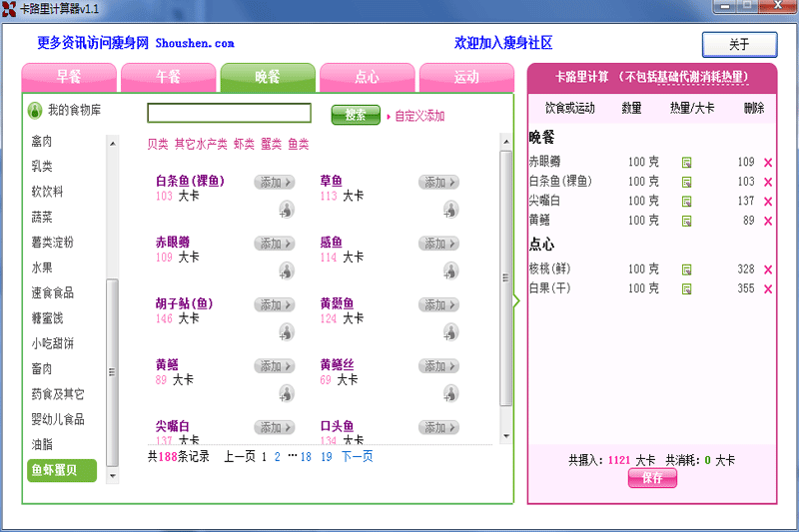Click the add-to-library icon under 赤眼鳟

[287, 270]
